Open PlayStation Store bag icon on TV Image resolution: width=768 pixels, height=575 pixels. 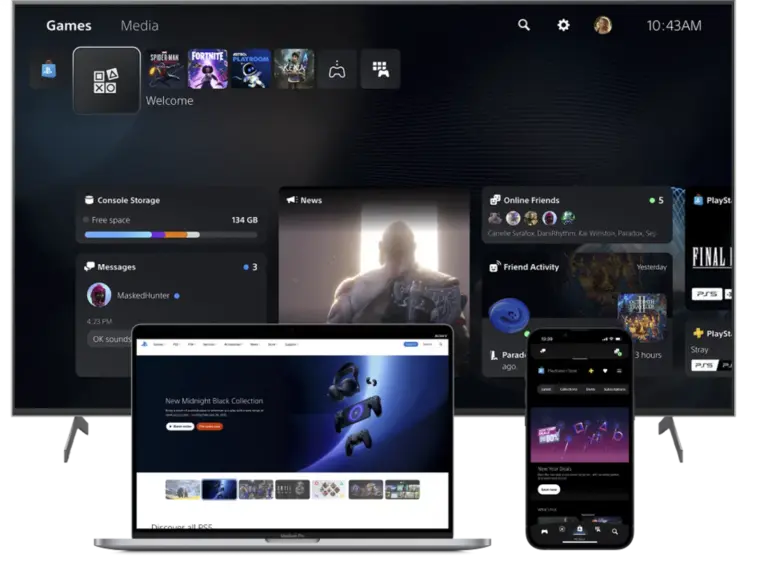click(48, 70)
